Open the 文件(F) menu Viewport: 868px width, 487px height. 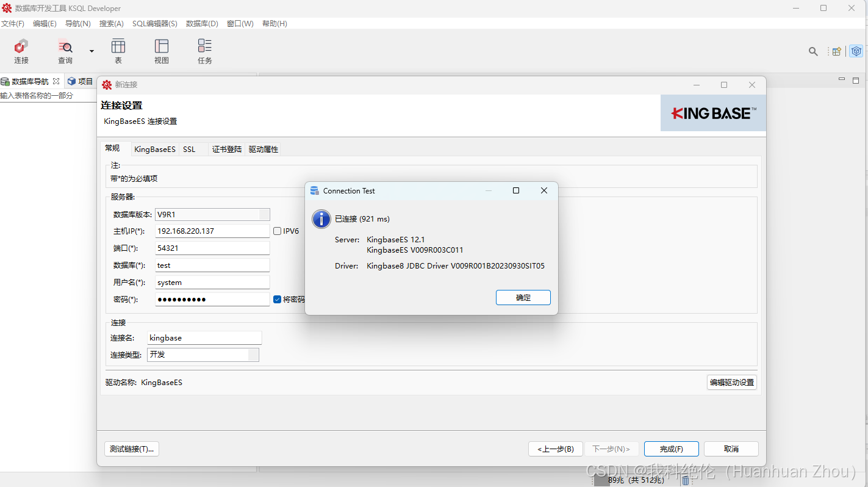pos(12,24)
